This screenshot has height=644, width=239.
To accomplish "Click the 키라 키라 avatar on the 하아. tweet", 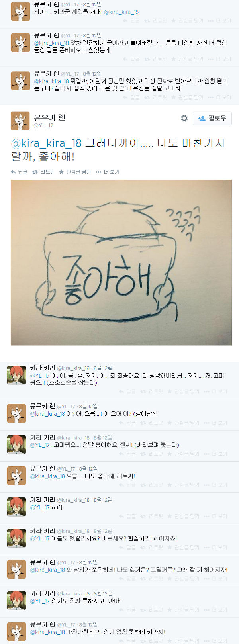I will [17, 507].
